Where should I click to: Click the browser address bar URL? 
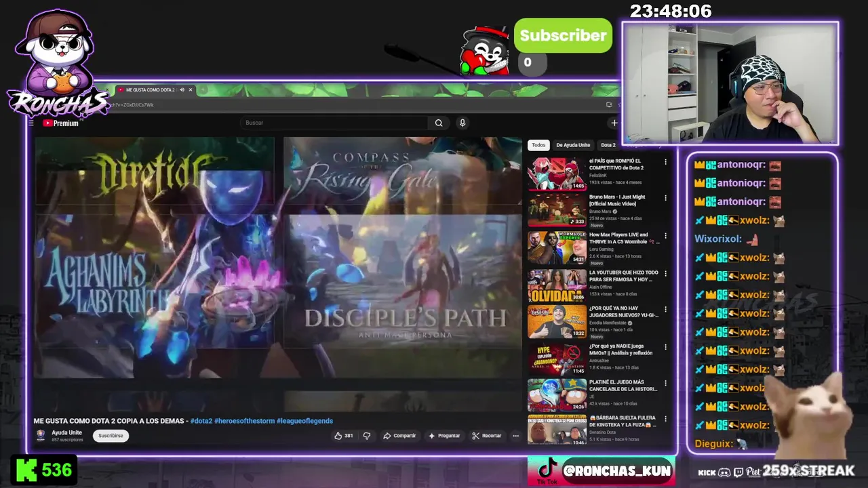pyautogui.click(x=133, y=105)
